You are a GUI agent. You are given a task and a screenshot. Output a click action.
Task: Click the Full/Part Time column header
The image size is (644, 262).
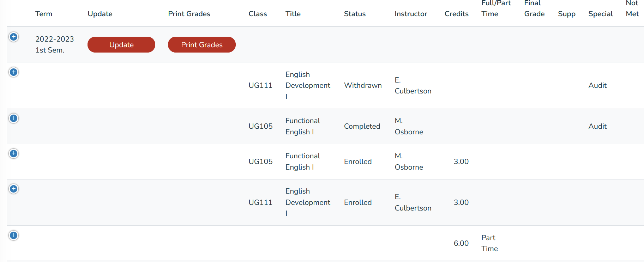pyautogui.click(x=496, y=8)
